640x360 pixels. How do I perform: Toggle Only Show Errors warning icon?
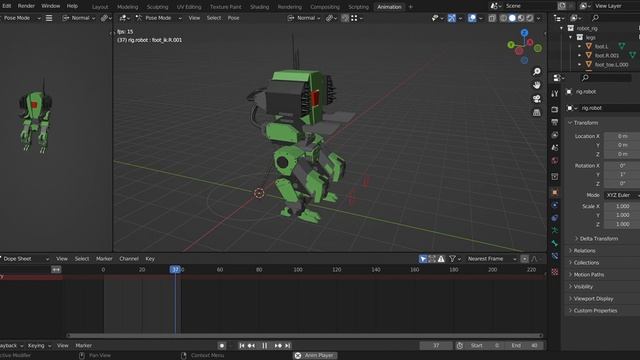coord(441,259)
